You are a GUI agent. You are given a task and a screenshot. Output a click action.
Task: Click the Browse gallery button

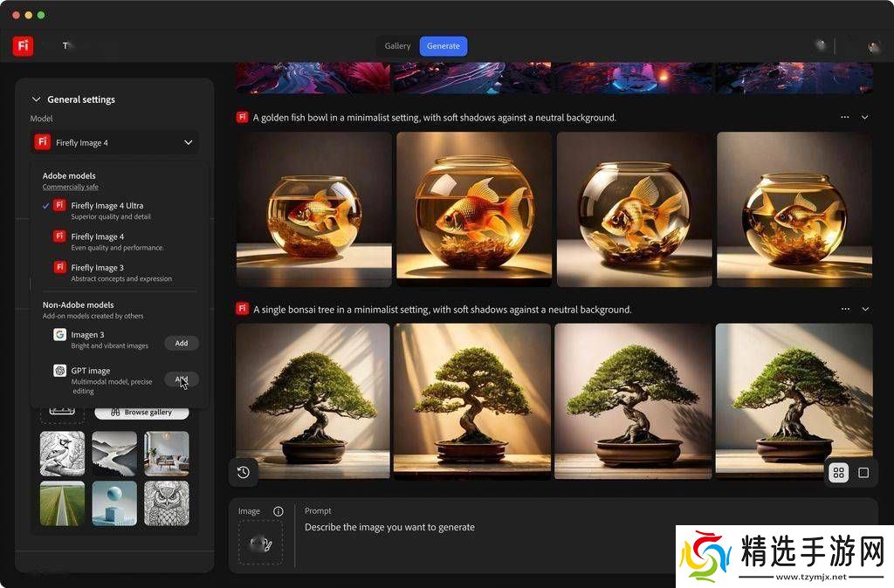pyautogui.click(x=141, y=412)
